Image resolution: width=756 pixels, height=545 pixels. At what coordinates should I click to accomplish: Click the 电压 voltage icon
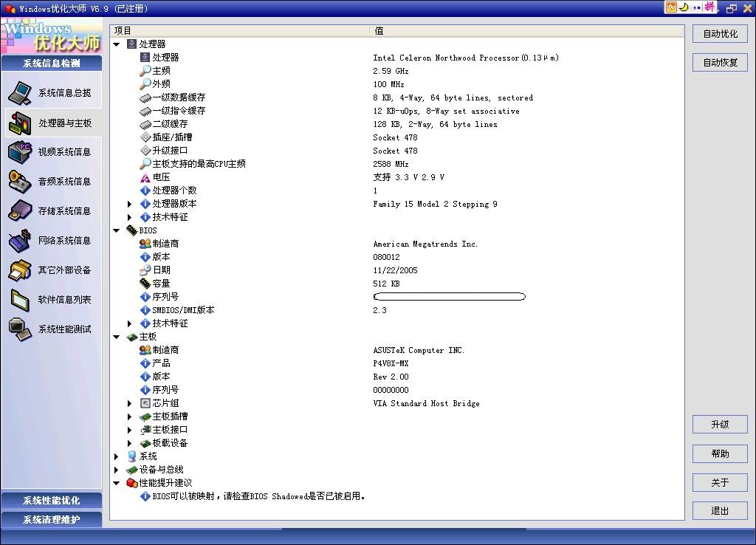coord(145,177)
